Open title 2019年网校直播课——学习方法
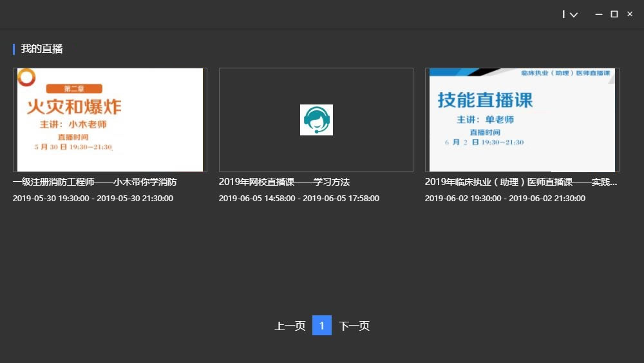 click(x=284, y=182)
